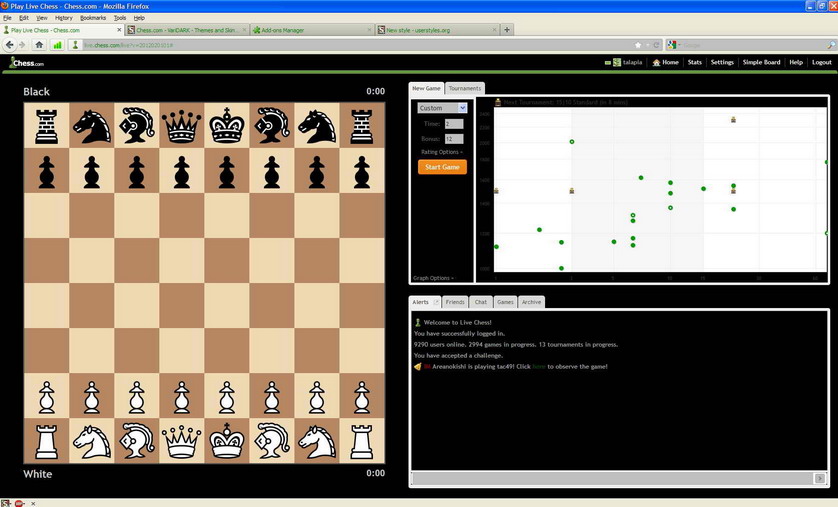Click the chat scrollbar right arrow button
The width and height of the screenshot is (838, 507).
coord(819,478)
